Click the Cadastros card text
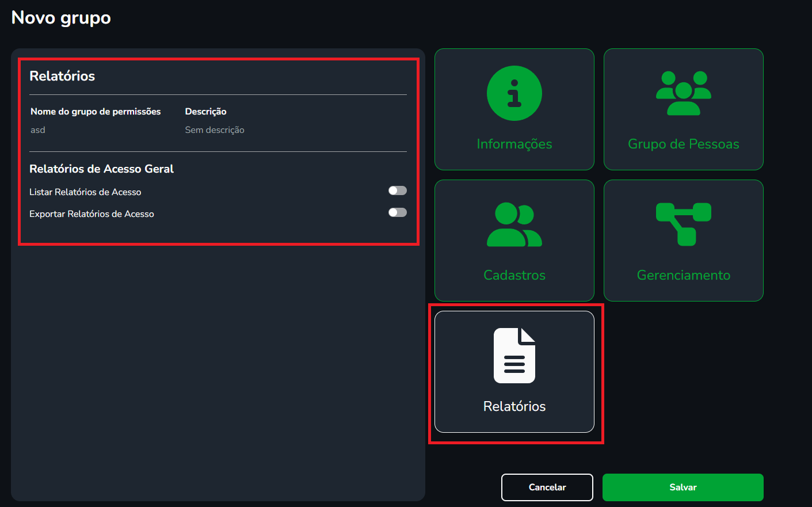Image resolution: width=812 pixels, height=507 pixels. [514, 275]
